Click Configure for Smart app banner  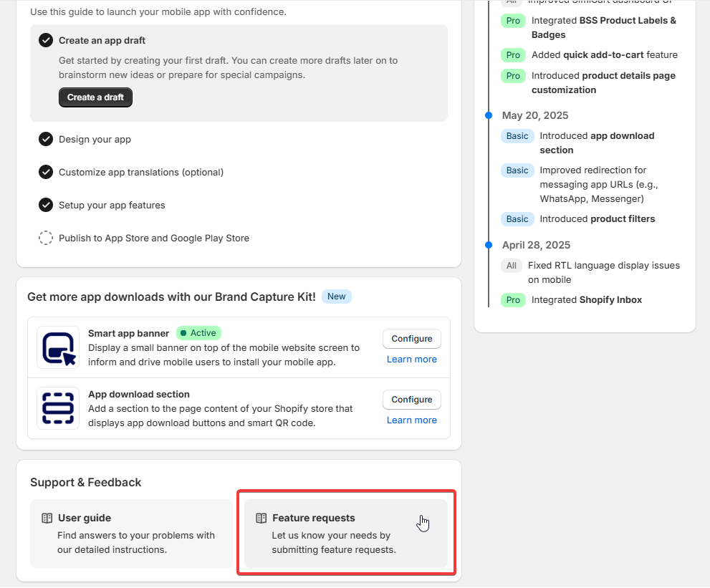(411, 339)
